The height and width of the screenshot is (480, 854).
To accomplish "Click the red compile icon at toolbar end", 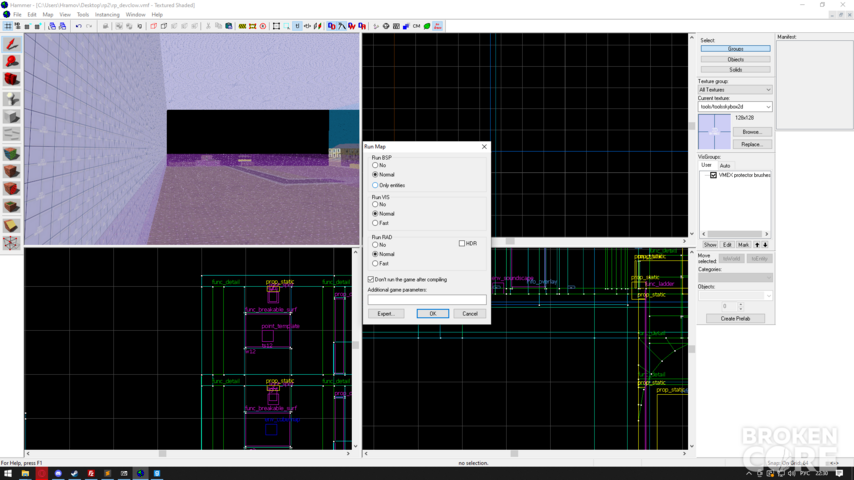I will (438, 26).
